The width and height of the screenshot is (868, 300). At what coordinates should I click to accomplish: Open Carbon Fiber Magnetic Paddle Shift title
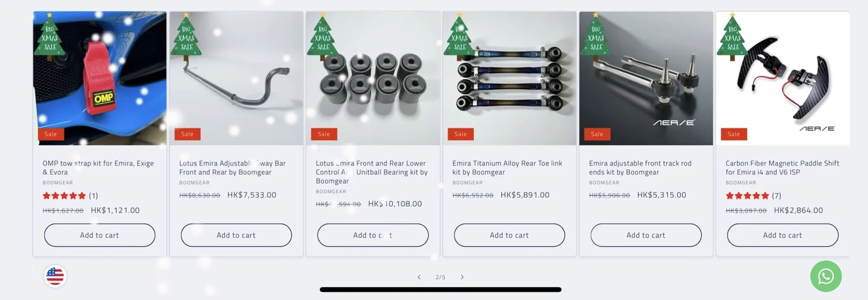pos(782,168)
